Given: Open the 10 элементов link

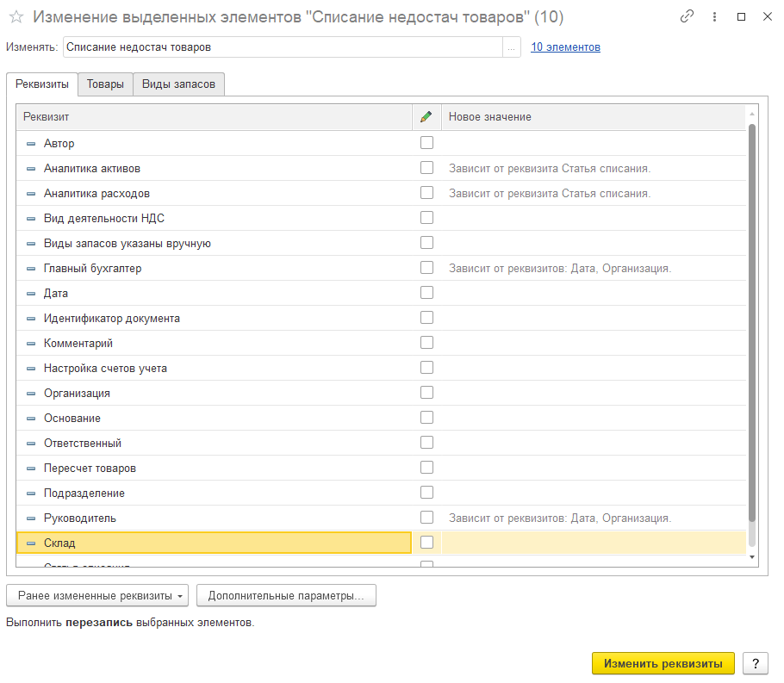Looking at the screenshot, I should (x=565, y=47).
